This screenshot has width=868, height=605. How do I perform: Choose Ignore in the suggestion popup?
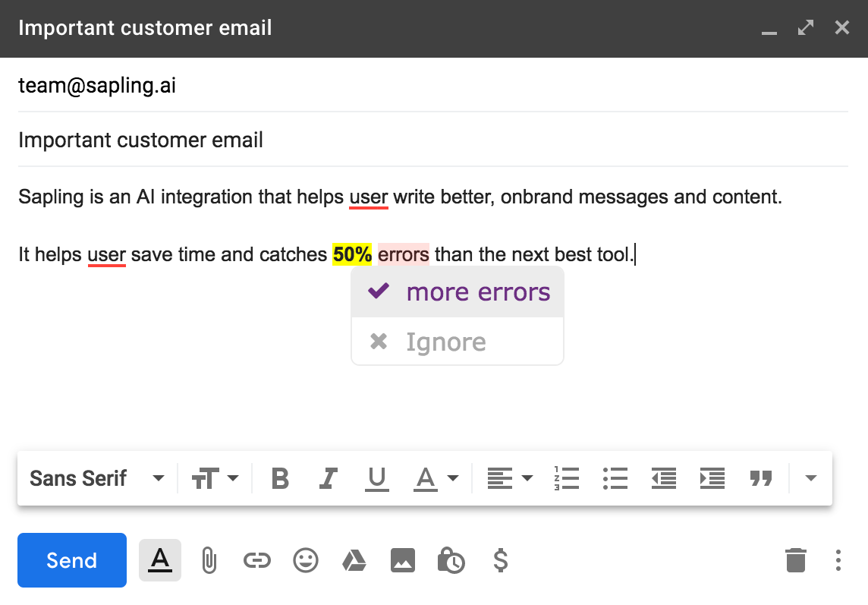458,342
